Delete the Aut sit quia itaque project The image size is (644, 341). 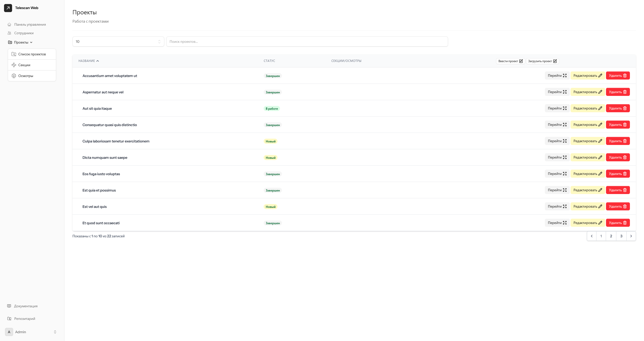tap(618, 108)
